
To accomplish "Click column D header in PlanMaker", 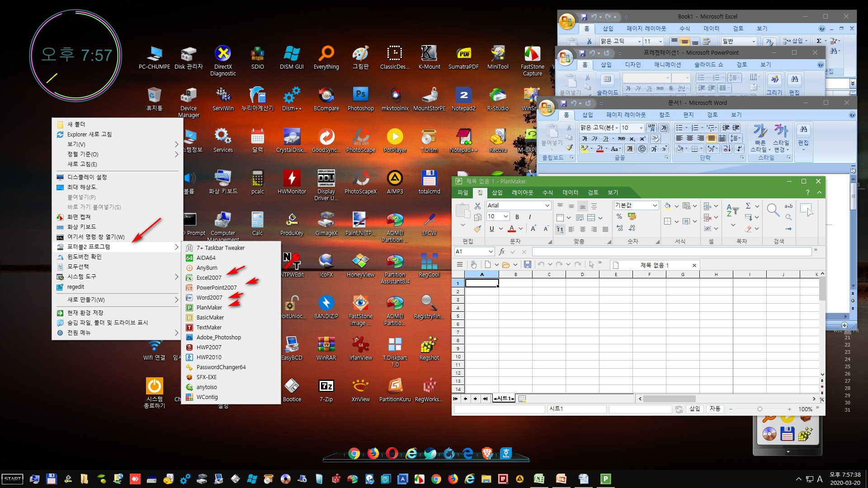I will click(582, 275).
